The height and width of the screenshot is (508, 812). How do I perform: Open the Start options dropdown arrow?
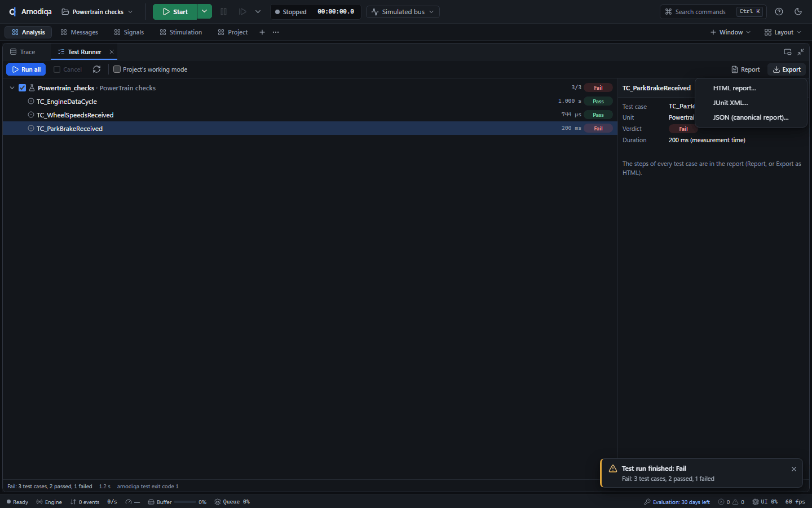[205, 12]
